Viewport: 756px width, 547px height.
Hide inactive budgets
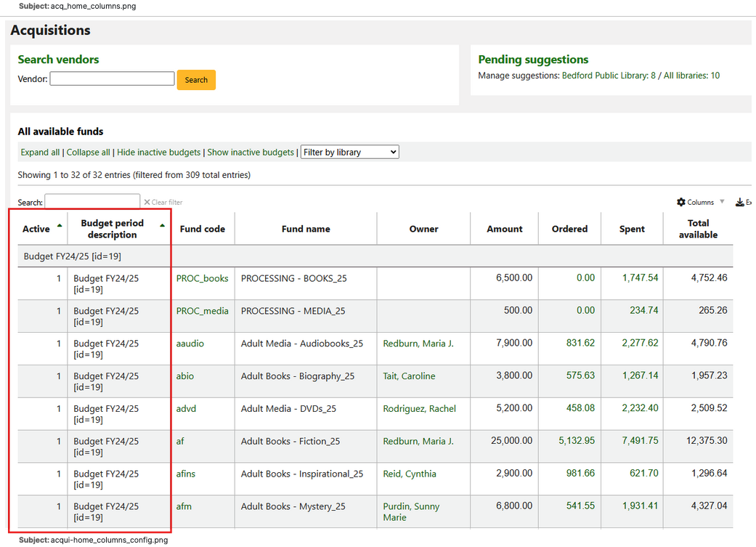158,153
